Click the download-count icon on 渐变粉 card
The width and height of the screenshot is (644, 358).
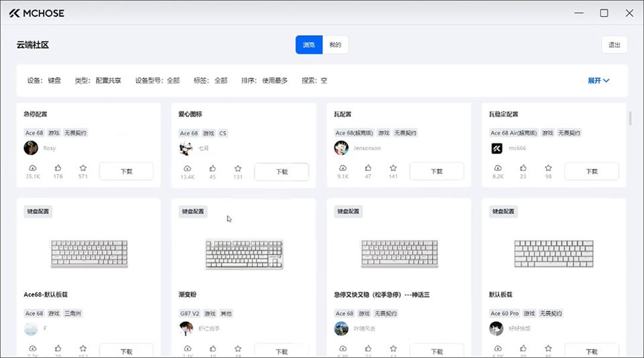[x=187, y=349]
